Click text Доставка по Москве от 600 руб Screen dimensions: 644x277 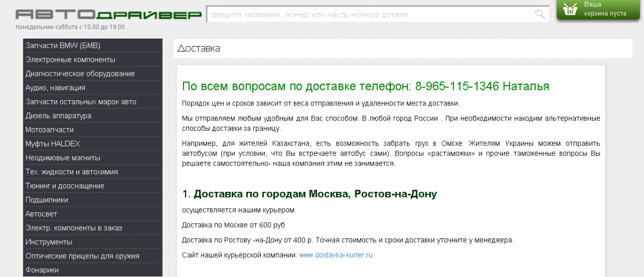[233, 224]
